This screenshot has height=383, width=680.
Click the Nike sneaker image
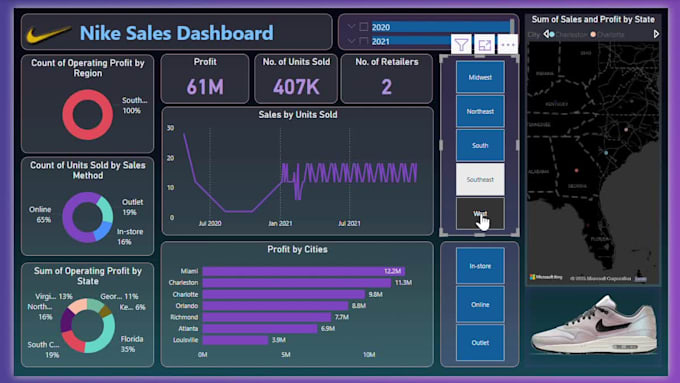tap(594, 324)
